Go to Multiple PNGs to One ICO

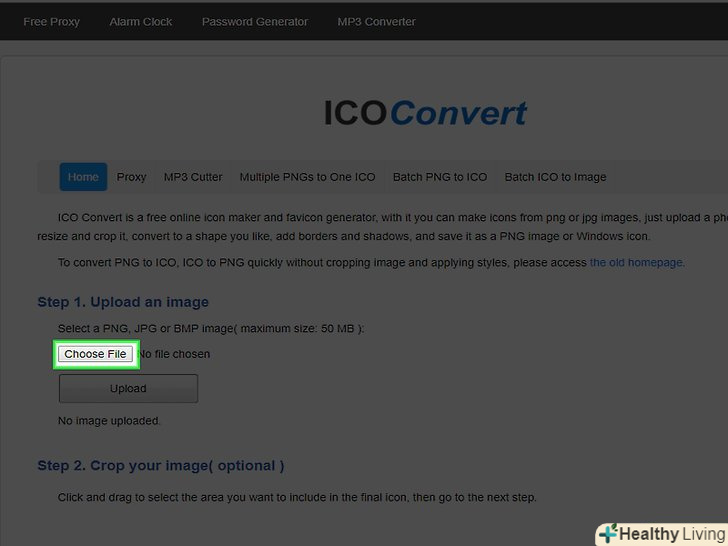tap(307, 177)
